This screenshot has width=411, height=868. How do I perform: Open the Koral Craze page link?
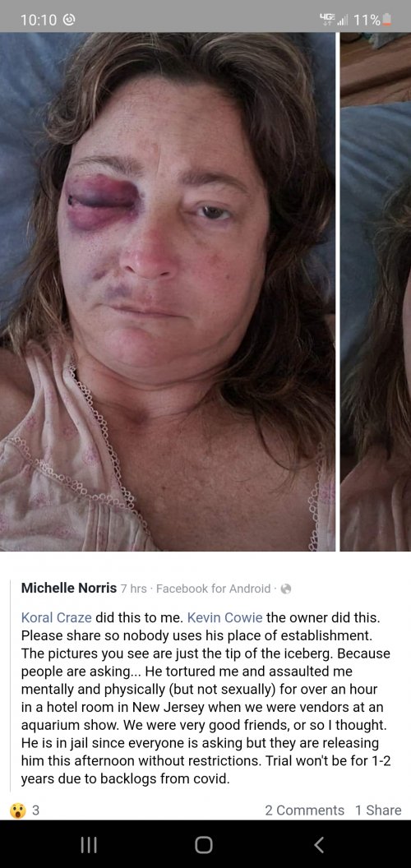[58, 617]
